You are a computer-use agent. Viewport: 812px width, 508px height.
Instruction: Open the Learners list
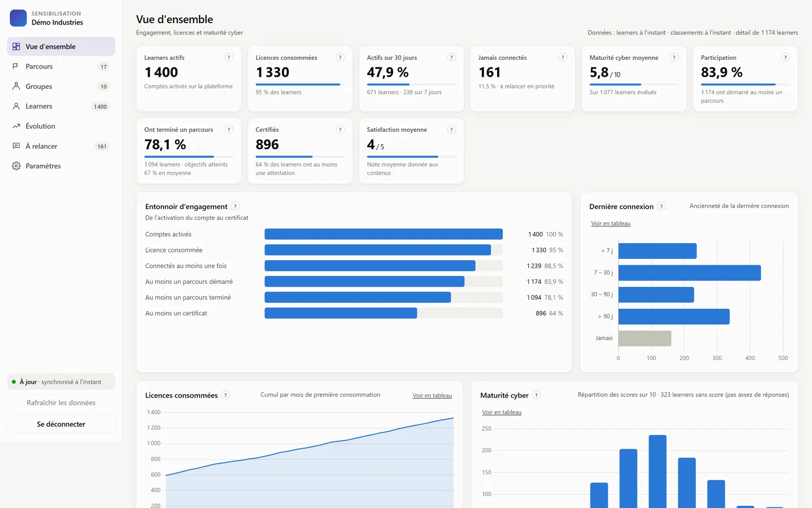tap(61, 106)
